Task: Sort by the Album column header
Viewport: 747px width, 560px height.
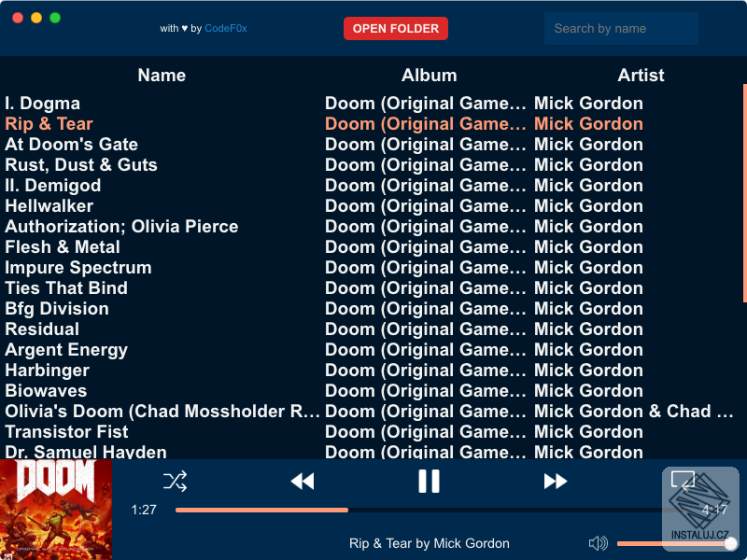Action: (429, 76)
